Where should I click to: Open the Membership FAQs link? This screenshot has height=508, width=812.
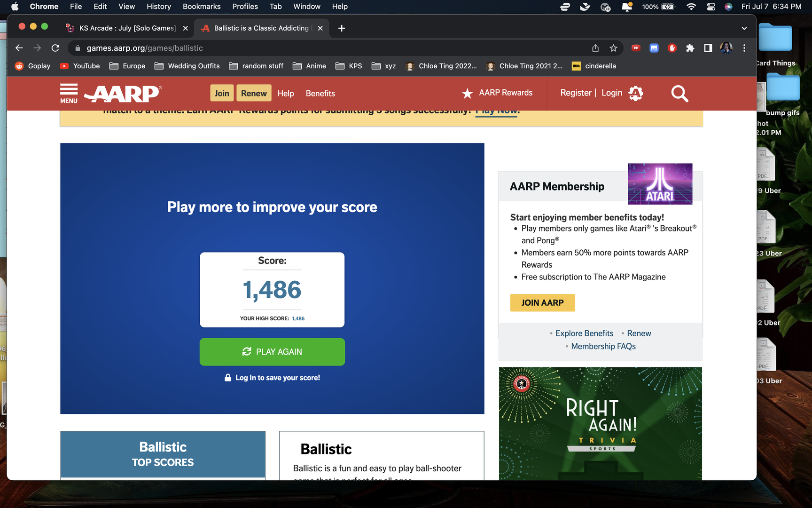tap(603, 347)
